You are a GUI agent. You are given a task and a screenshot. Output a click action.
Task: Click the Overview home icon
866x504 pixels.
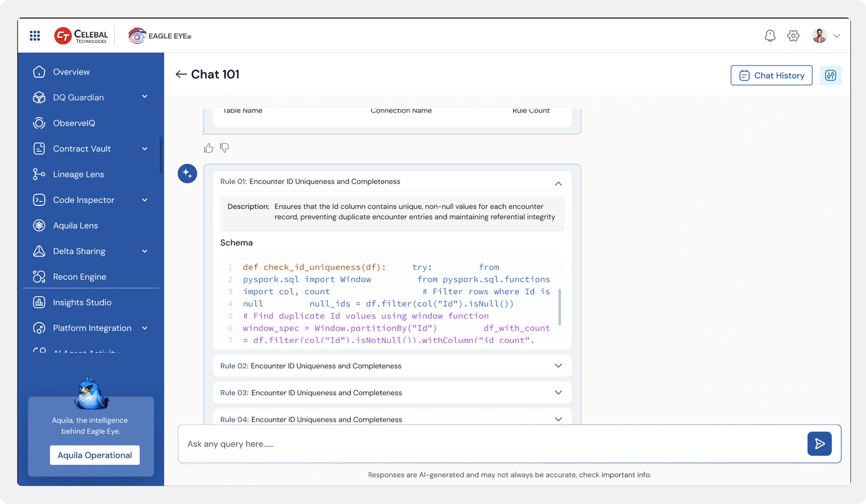[39, 72]
